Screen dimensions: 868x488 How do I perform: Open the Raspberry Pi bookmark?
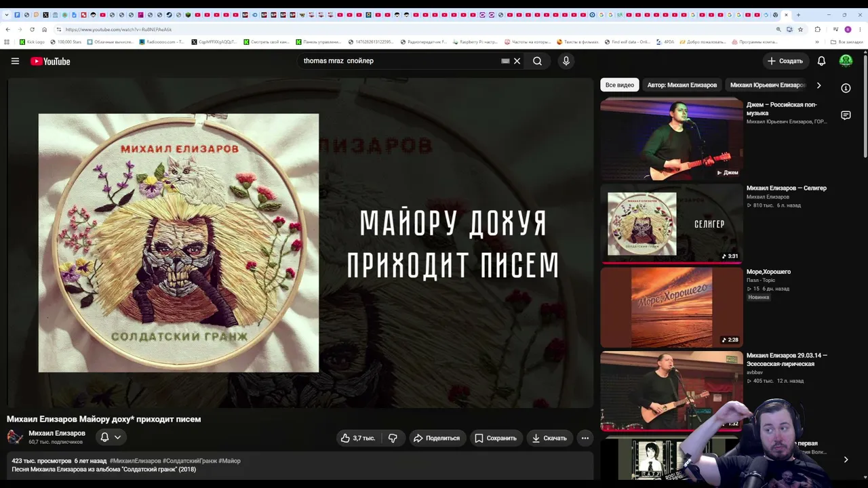pyautogui.click(x=476, y=42)
